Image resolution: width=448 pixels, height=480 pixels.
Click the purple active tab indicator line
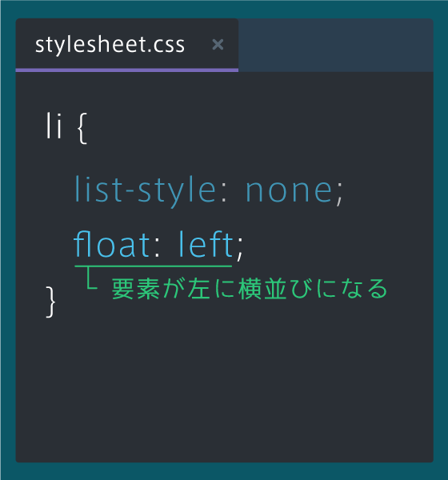126,70
